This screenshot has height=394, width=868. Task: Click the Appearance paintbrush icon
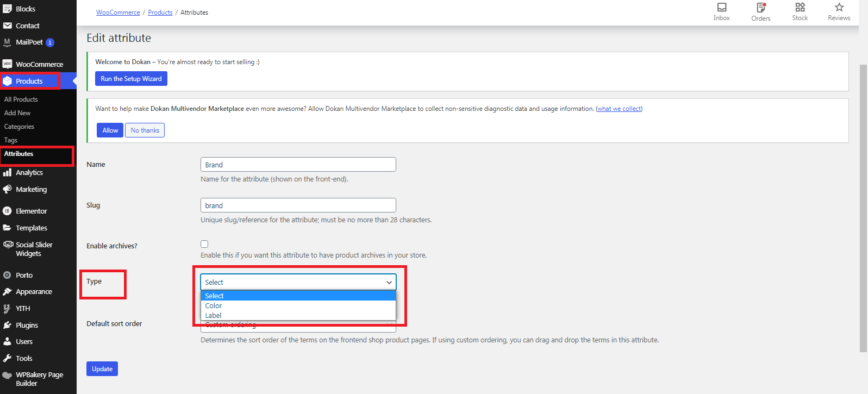[7, 292]
